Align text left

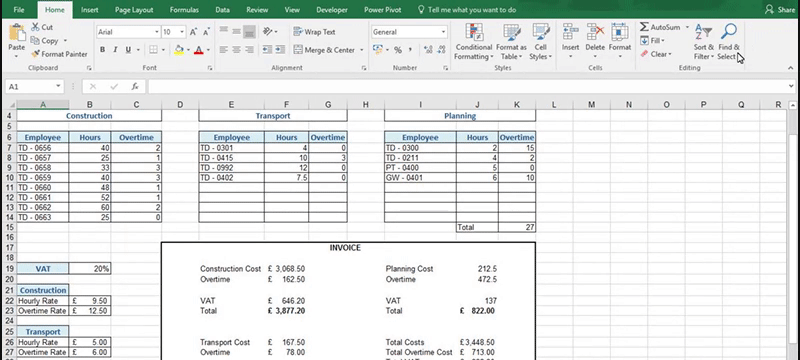click(x=223, y=50)
